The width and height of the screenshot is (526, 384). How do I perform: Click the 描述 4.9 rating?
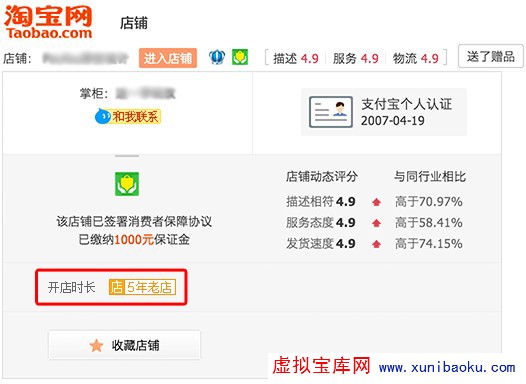tap(296, 58)
